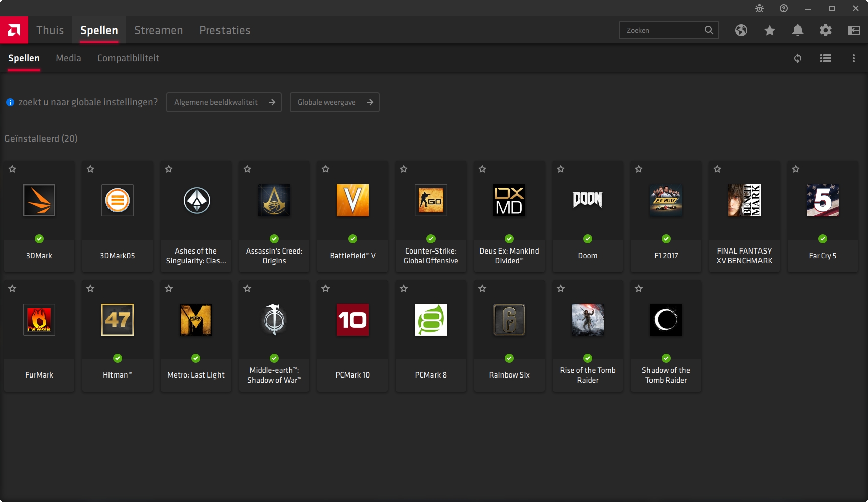This screenshot has height=502, width=868.
Task: Toggle favorite star on Doom tile
Action: 561,169
